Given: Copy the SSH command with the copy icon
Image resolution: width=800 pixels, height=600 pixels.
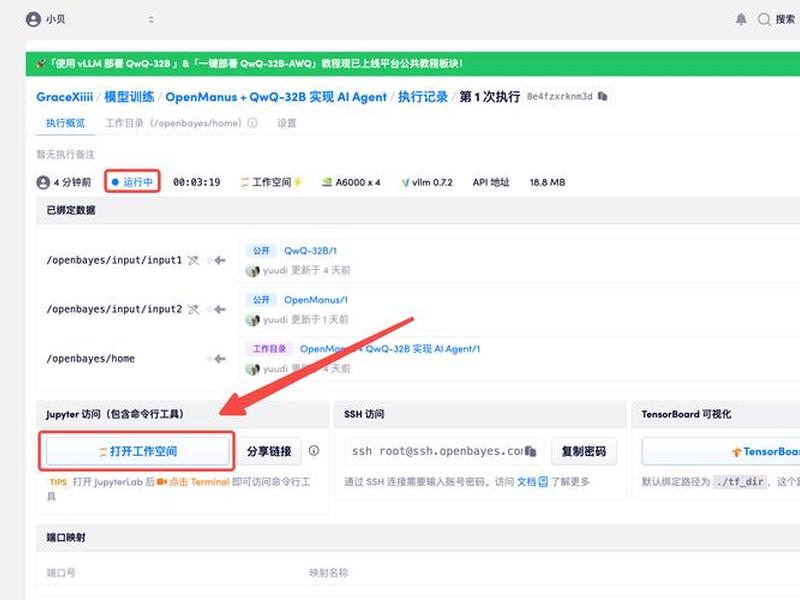Looking at the screenshot, I should pos(531,451).
